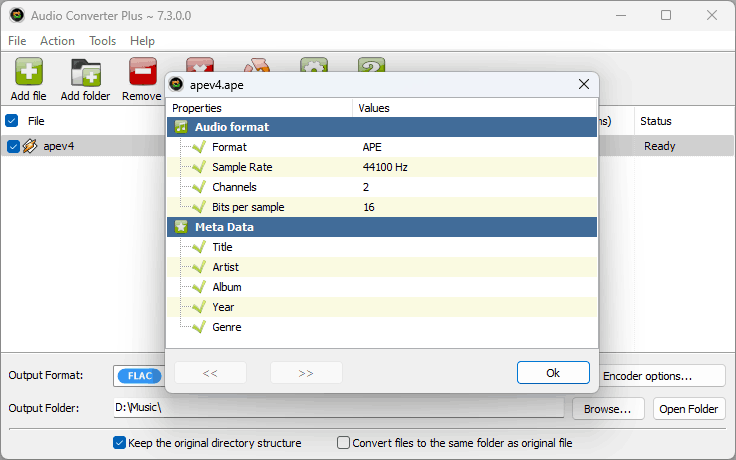
Task: Open the File menu
Action: click(x=17, y=41)
